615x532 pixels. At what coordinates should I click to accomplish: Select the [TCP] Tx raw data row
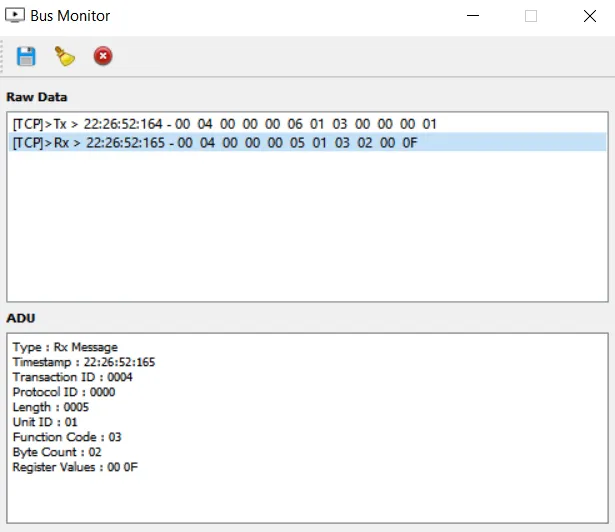tap(225, 124)
